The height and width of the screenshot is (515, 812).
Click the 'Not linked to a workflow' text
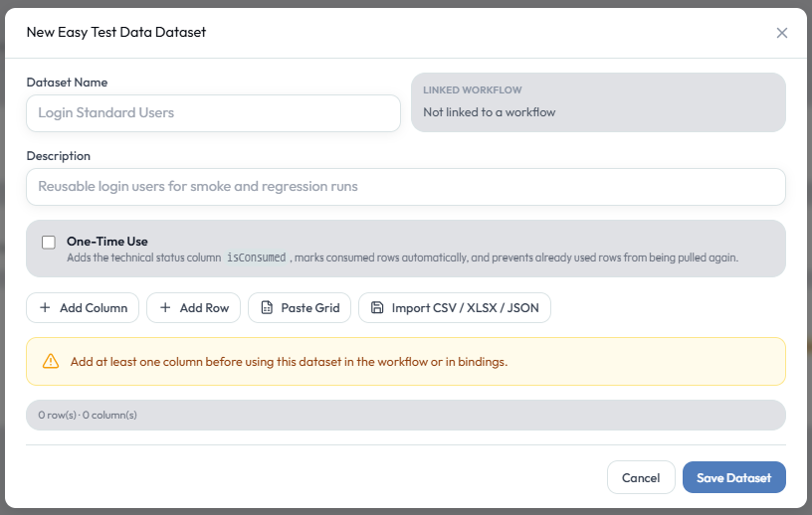click(490, 112)
